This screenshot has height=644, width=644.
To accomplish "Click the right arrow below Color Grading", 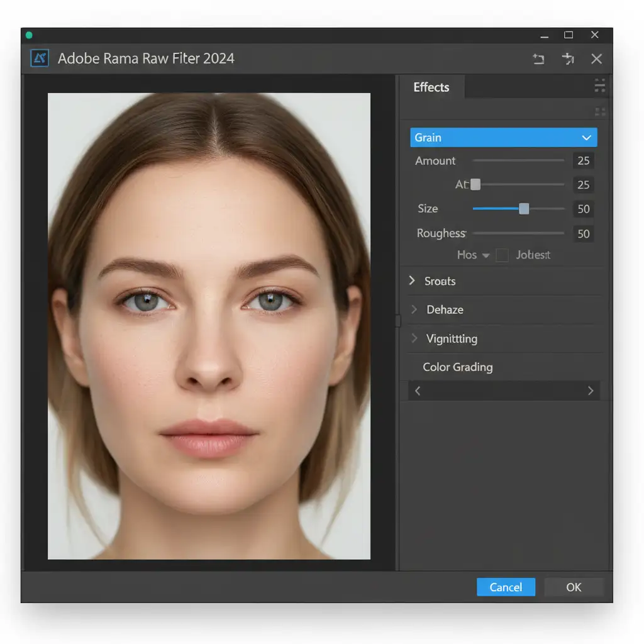I will pyautogui.click(x=590, y=391).
